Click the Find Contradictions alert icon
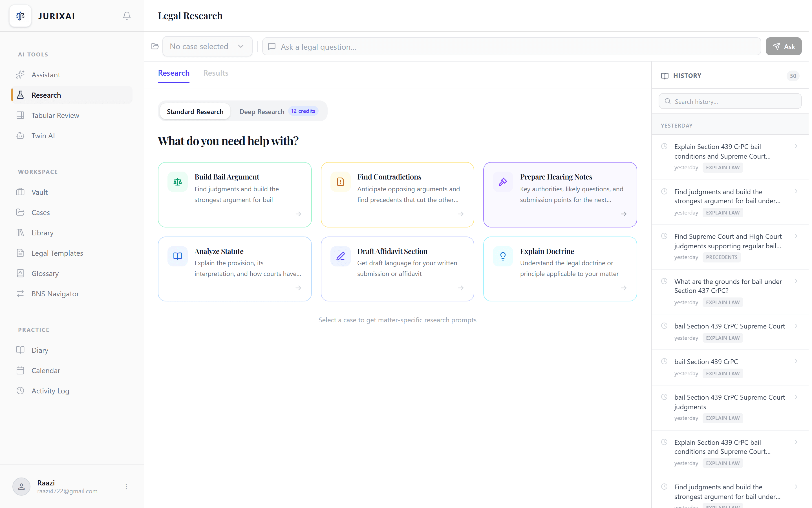The width and height of the screenshot is (812, 508). click(x=341, y=182)
